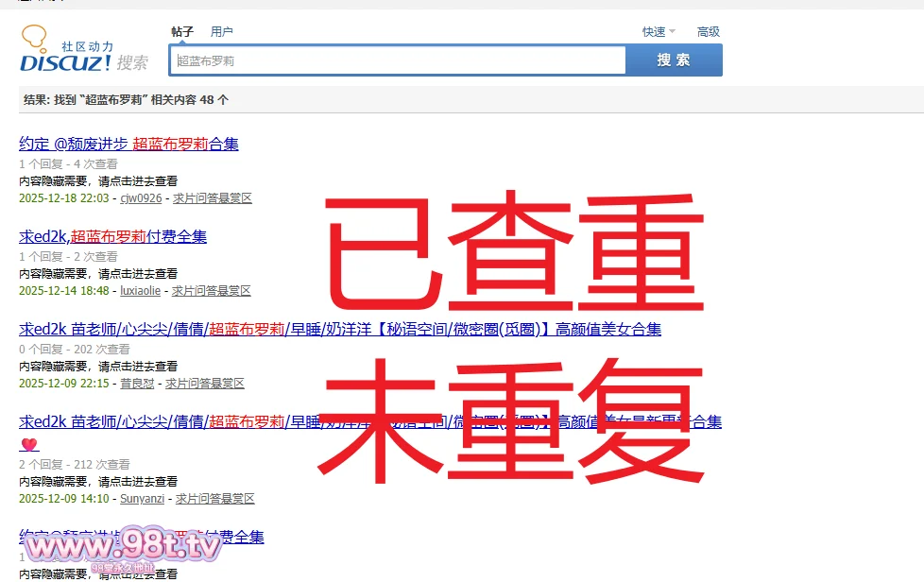Image resolution: width=924 pixels, height=582 pixels.
Task: Click the www.98t.tv watermark logo
Action: point(121,546)
